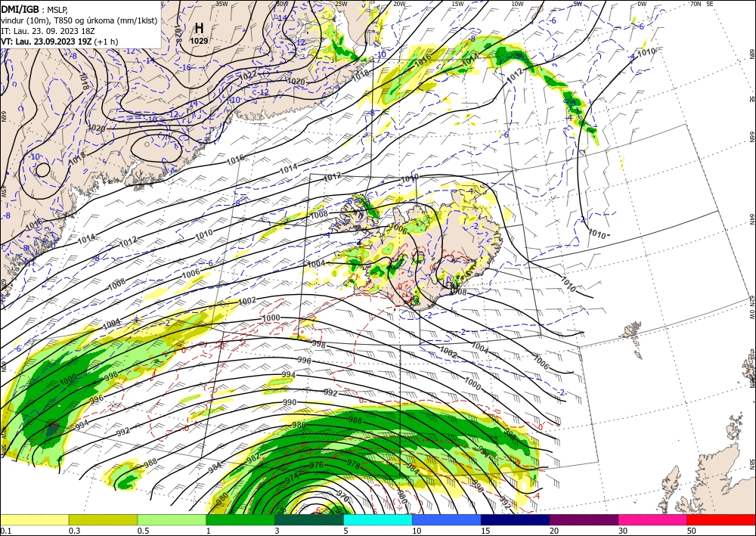Click the cyan 5–10 legend color band
Image resolution: width=756 pixels, height=536 pixels.
[378, 519]
